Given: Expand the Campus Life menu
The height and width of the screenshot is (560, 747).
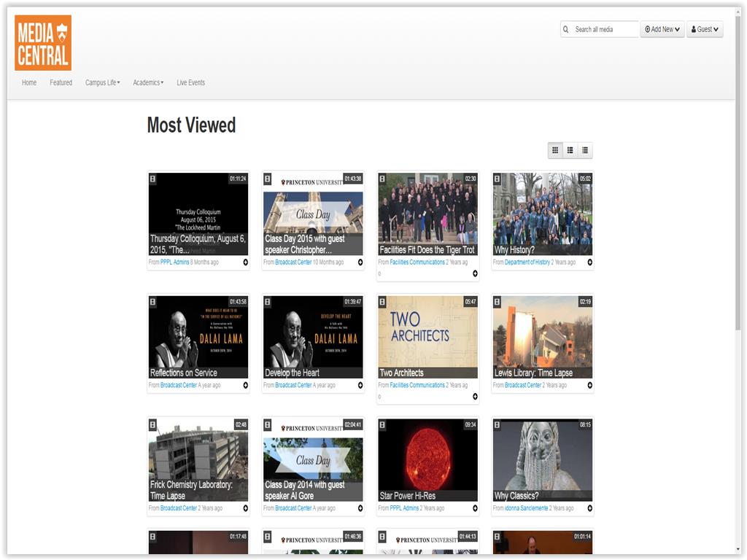Looking at the screenshot, I should tap(102, 83).
